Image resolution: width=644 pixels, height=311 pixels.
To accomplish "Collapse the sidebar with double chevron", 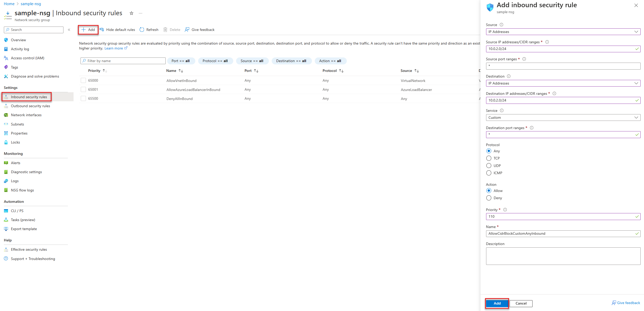I will pos(69,30).
